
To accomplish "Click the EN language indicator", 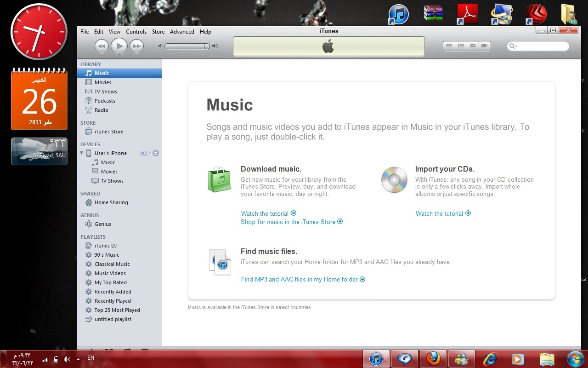I will pos(91,358).
